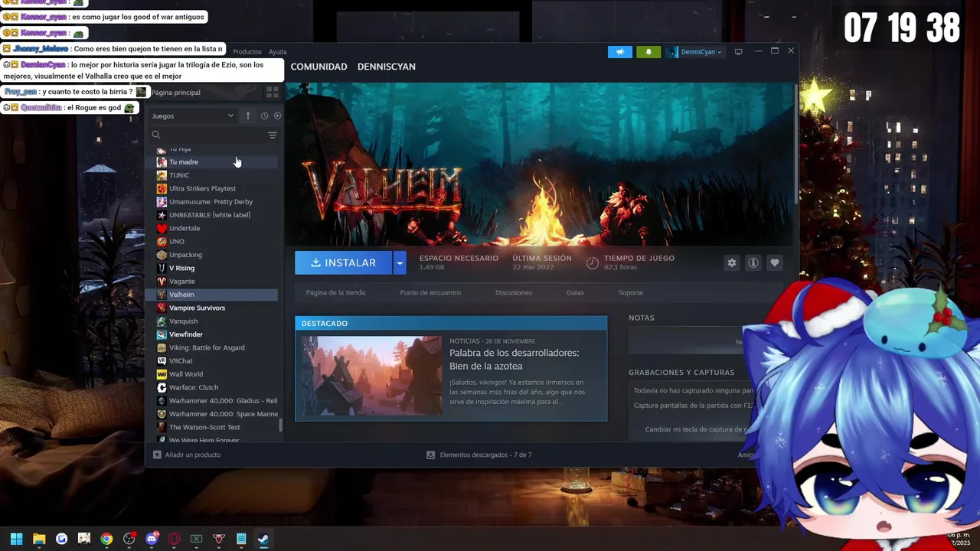Image resolution: width=980 pixels, height=551 pixels.
Task: Click the library sort arrow icon
Action: click(248, 116)
